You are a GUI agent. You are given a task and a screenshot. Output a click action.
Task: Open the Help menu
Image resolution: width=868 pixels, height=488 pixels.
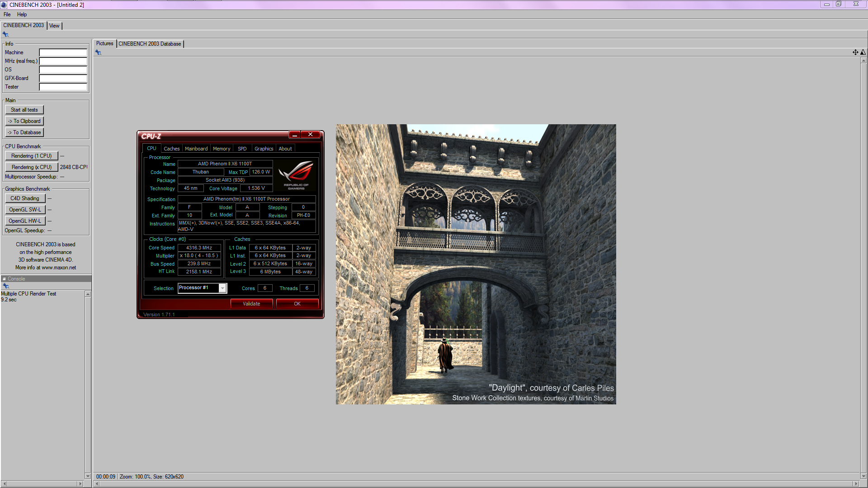pos(22,14)
